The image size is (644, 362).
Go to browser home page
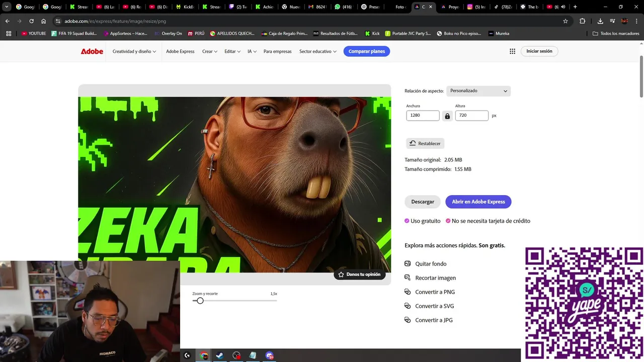tap(44, 21)
